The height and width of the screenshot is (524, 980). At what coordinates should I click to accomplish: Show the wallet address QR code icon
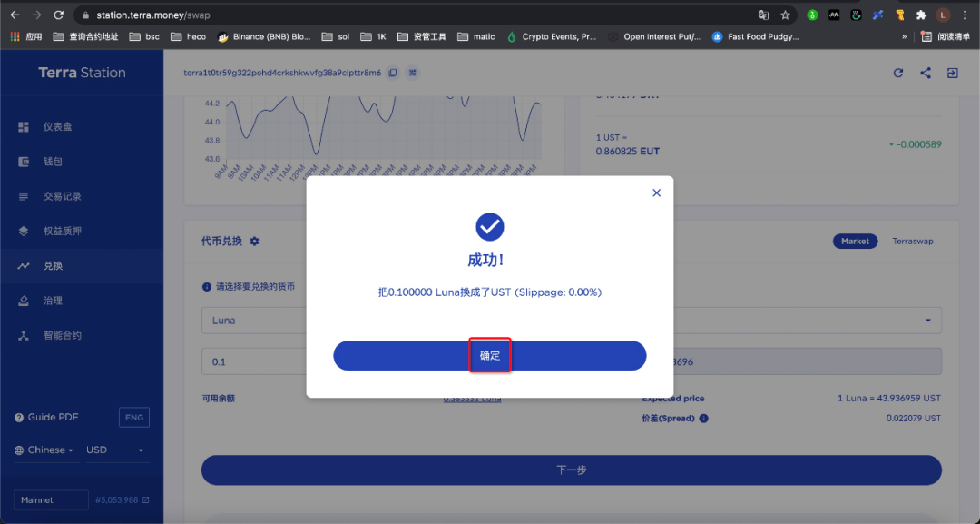(x=413, y=73)
